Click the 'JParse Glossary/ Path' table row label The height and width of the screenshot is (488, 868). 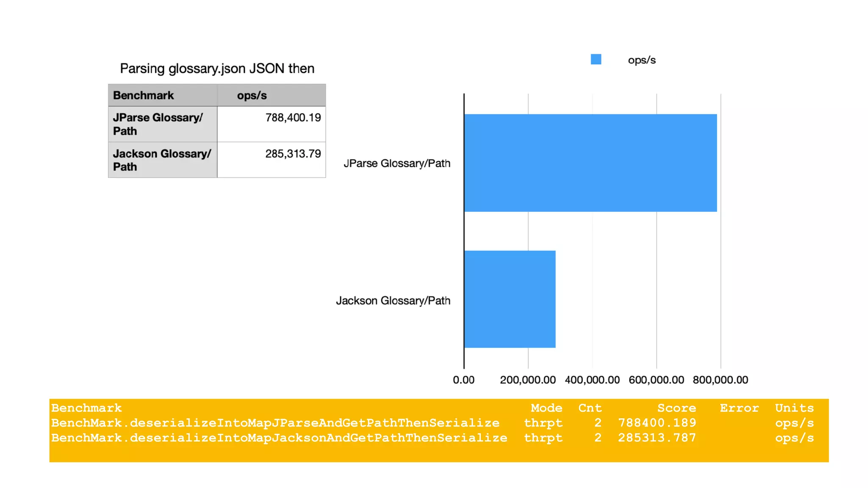[x=162, y=124]
